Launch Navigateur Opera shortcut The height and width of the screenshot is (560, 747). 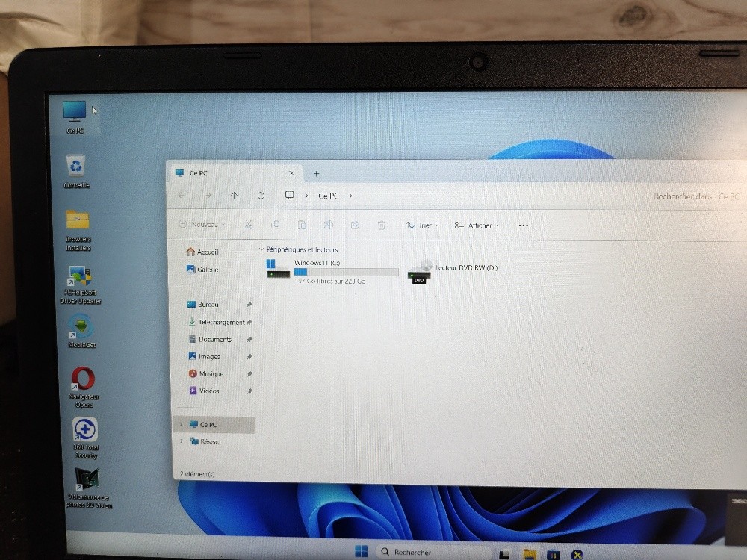pos(84,387)
